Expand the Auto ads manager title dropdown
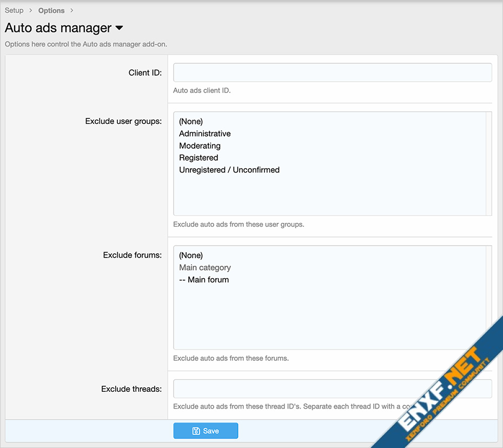Image resolution: width=503 pixels, height=448 pixels. click(x=120, y=28)
